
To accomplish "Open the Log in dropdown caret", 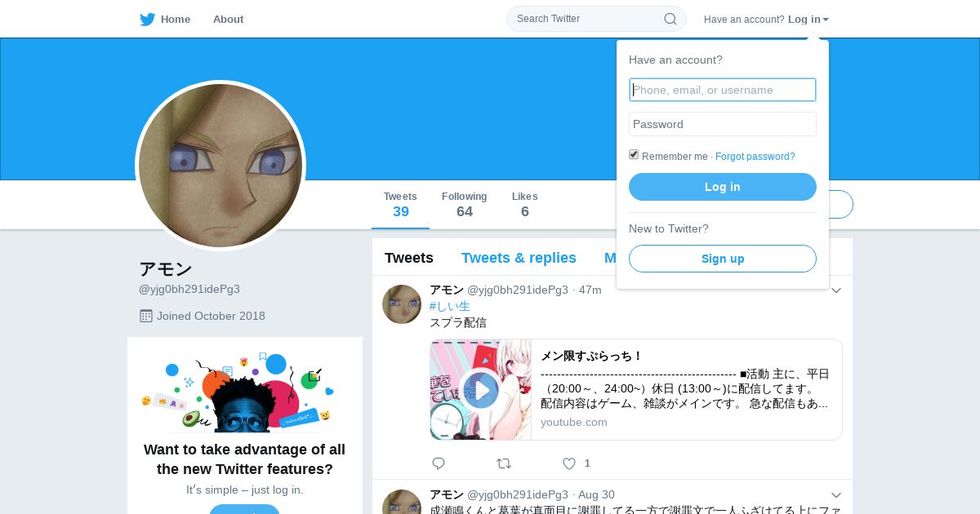I will pyautogui.click(x=826, y=20).
